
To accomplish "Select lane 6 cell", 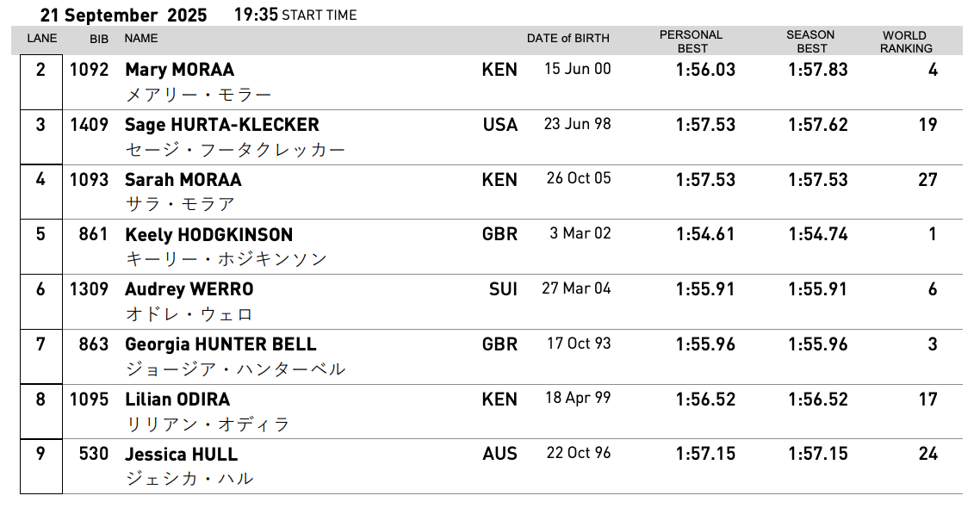I will point(41,302).
